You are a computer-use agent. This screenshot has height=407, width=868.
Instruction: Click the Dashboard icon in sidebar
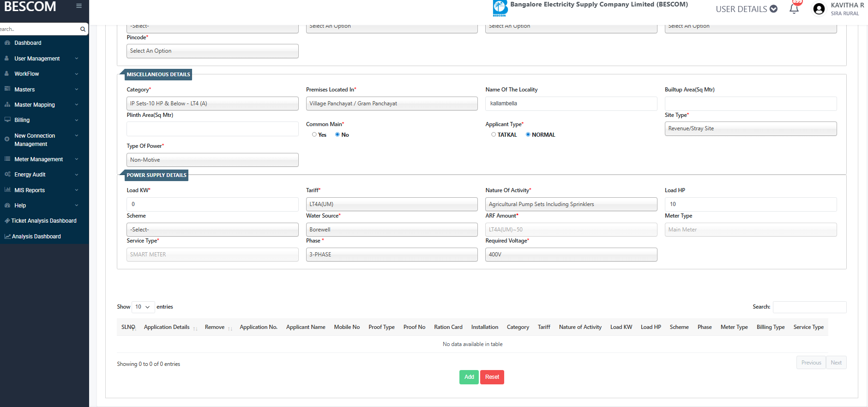7,43
